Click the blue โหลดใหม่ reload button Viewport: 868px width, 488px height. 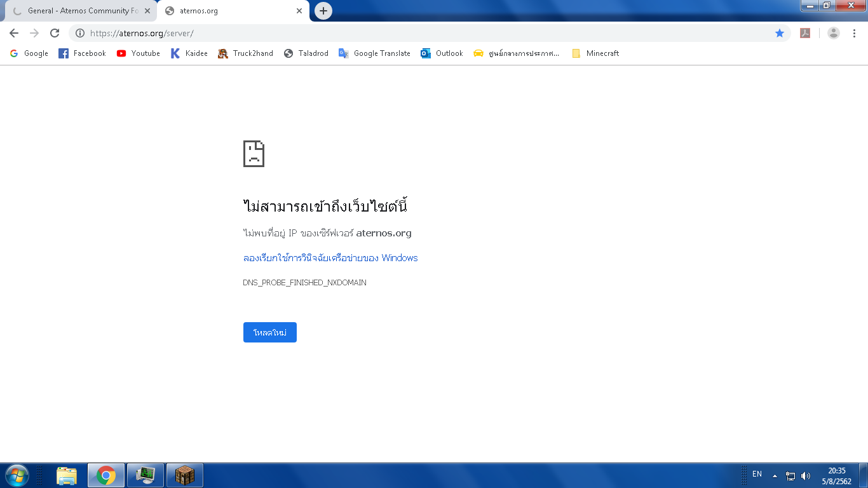pos(270,332)
